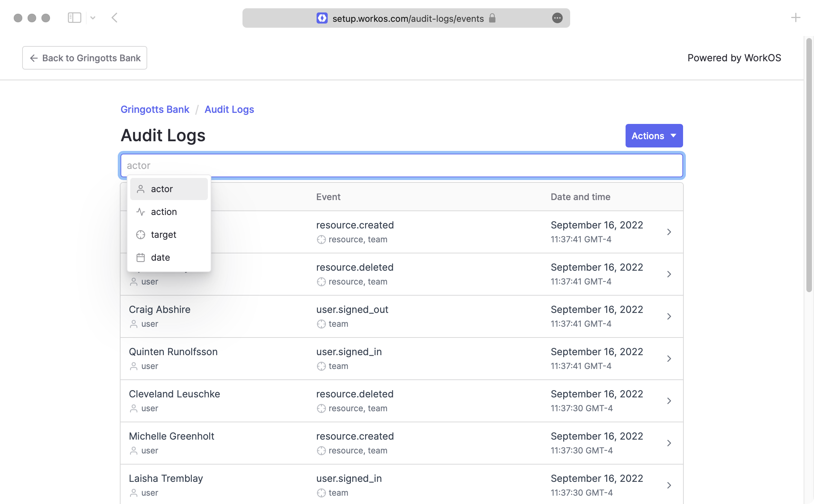Open the Actions dropdown button

tap(654, 136)
